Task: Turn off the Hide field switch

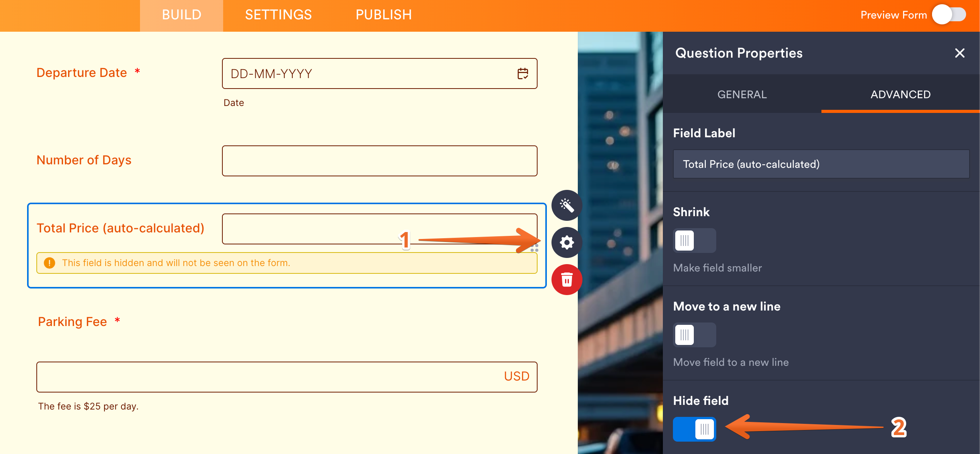Action: [694, 429]
